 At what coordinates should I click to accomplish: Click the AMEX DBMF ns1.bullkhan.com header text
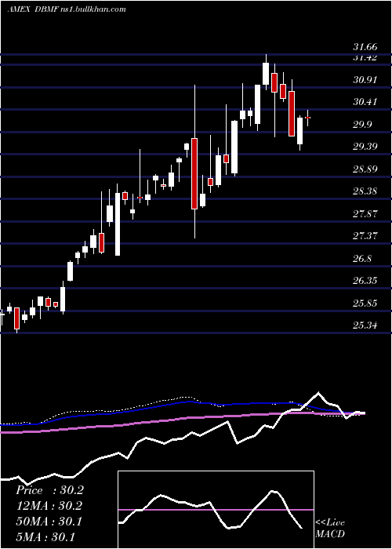point(67,9)
